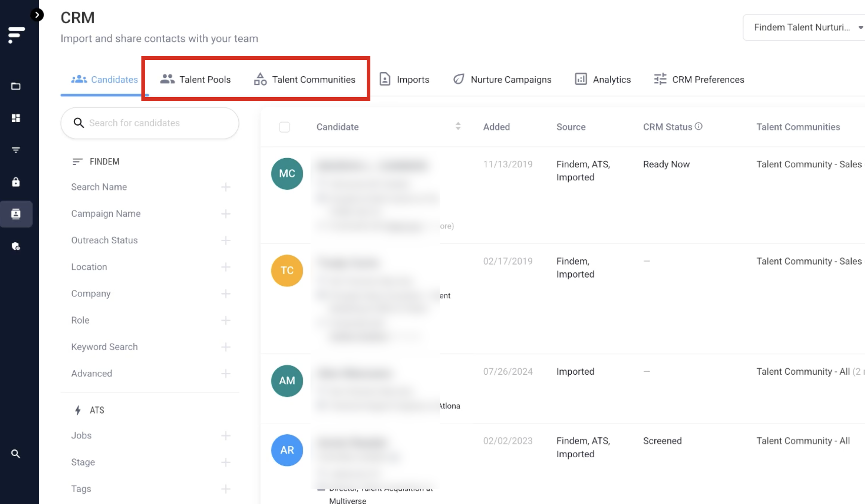The height and width of the screenshot is (504, 865).
Task: Click the 07/26/2024 added date
Action: (508, 371)
